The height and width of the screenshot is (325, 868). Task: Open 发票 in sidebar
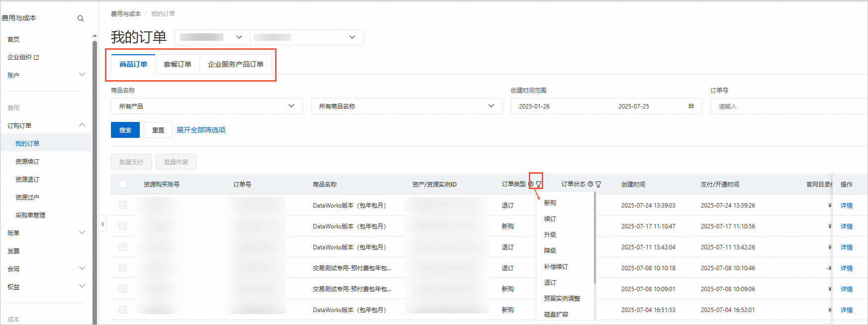[13, 251]
